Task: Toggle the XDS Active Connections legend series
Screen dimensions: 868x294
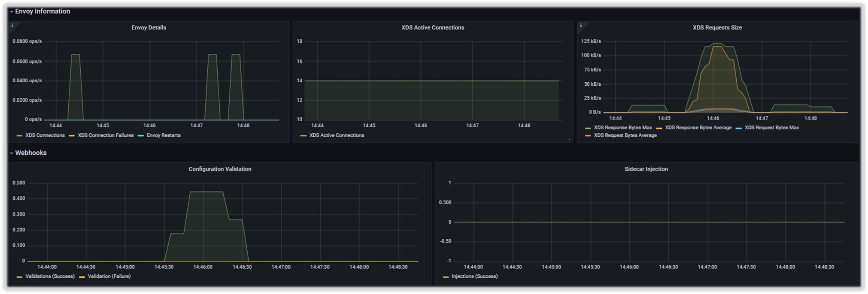Action: [337, 135]
